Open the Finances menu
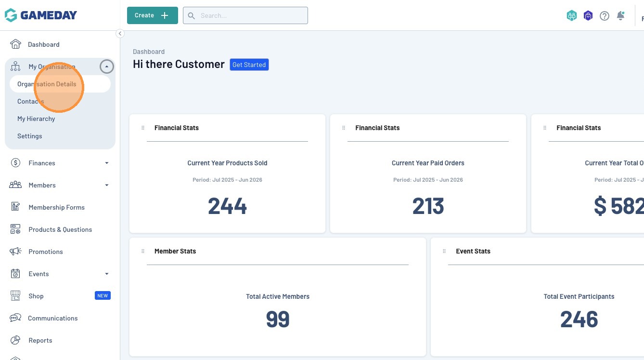This screenshot has width=644, height=360. pyautogui.click(x=42, y=163)
